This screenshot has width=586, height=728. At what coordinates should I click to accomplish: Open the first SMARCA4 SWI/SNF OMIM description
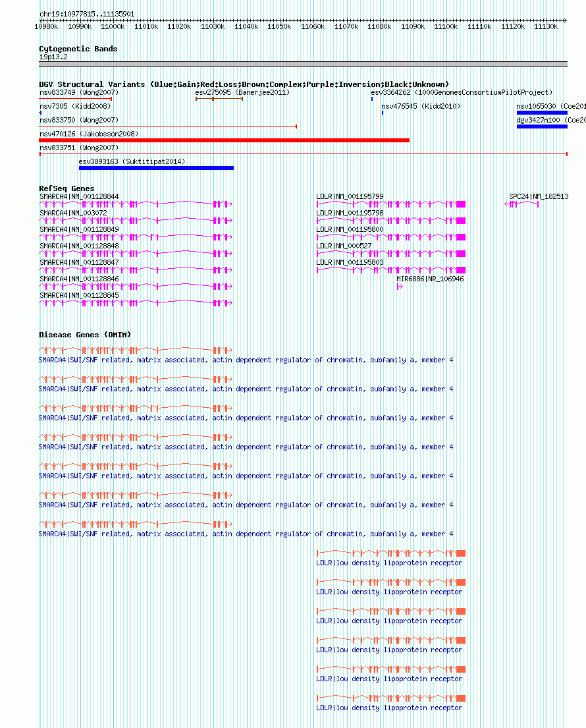click(246, 360)
